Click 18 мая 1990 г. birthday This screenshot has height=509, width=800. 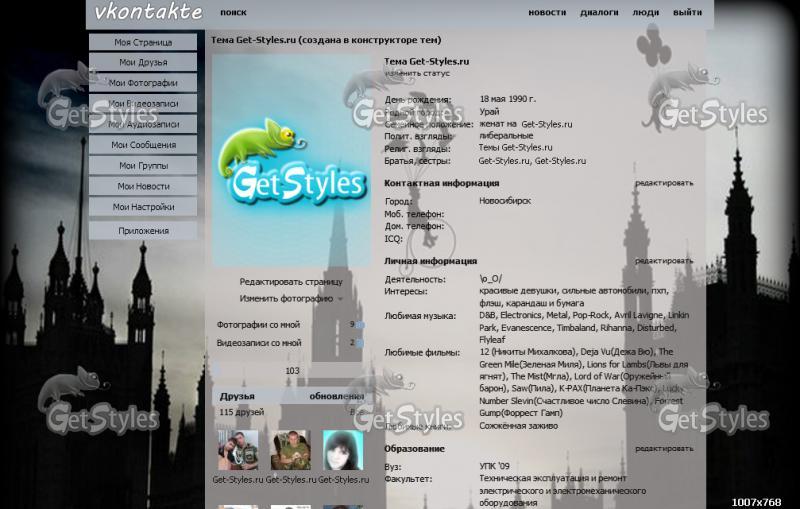(x=508, y=99)
